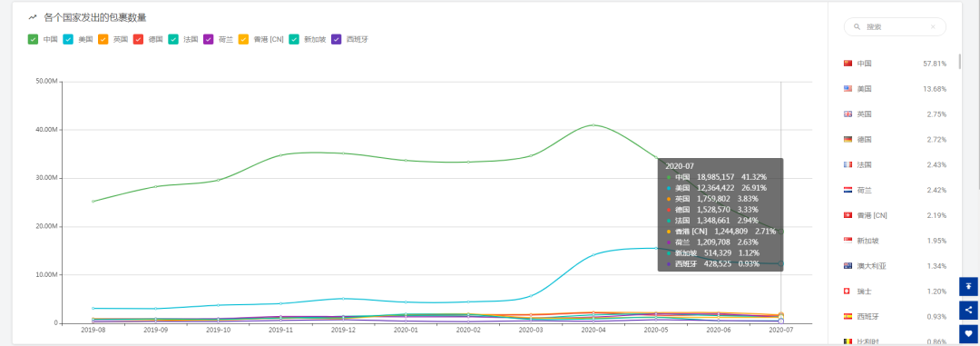Click the China data point at 2019-11
The image size is (980, 346).
[x=280, y=154]
